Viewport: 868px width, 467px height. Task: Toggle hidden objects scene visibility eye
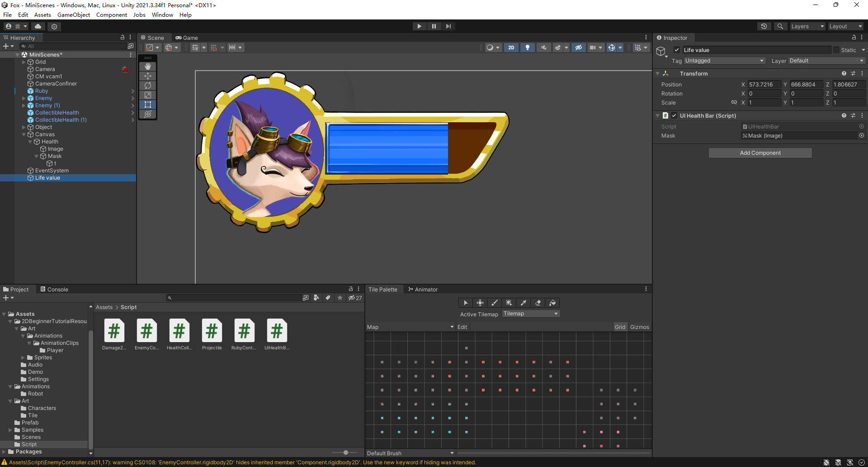pyautogui.click(x=579, y=48)
